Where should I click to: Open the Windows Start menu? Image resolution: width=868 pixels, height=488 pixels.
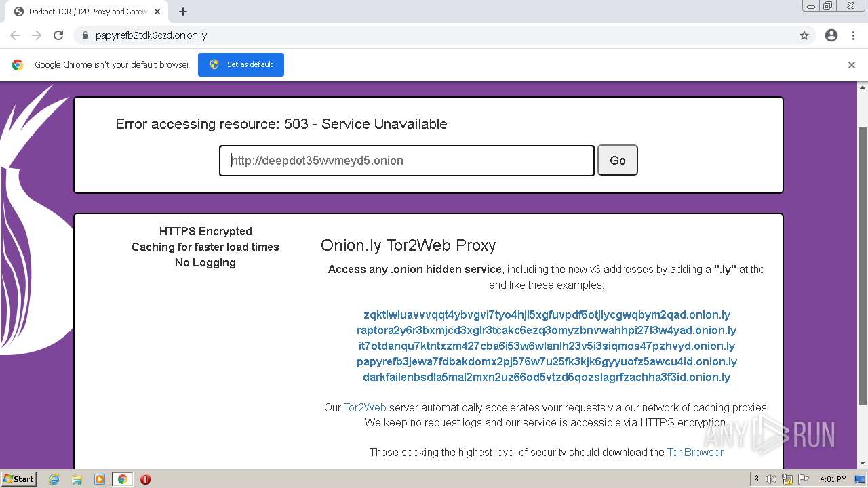pos(19,479)
